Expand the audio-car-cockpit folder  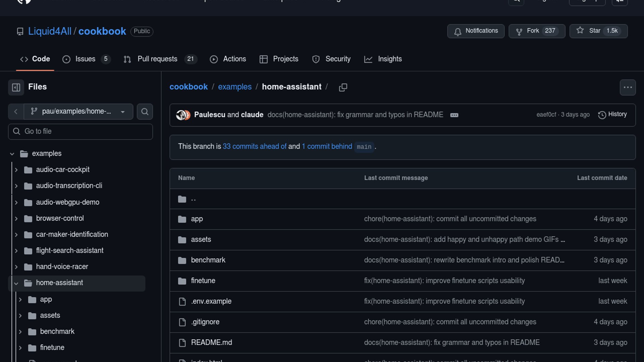click(16, 170)
